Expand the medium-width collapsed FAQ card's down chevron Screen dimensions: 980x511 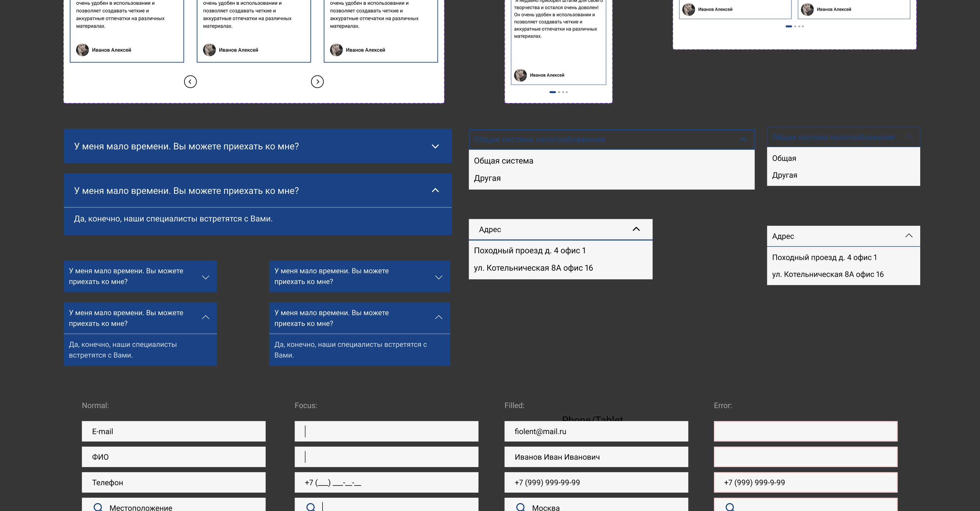[x=439, y=277]
